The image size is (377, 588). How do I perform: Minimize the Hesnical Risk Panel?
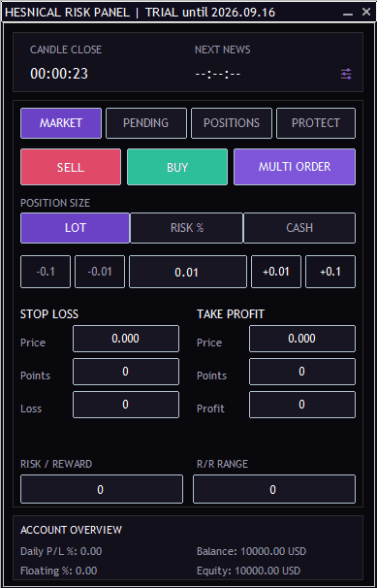coord(348,14)
